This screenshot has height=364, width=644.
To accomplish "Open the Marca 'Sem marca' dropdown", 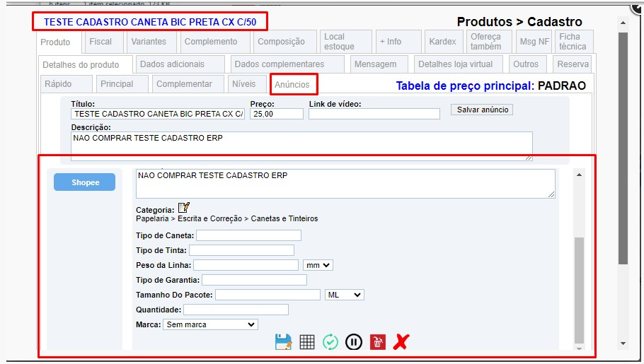I will tap(210, 324).
